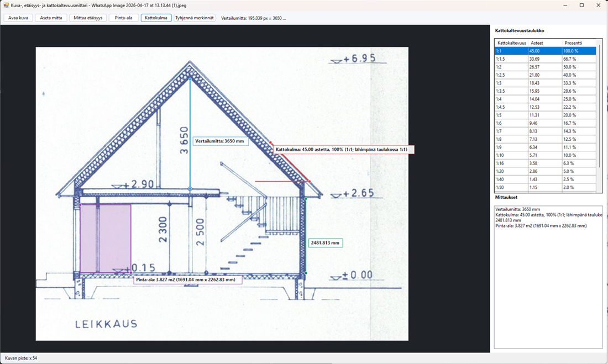The width and height of the screenshot is (608, 364).
Task: Click the Pinta-ala 3.827 m2 measurement entry
Action: coord(541,225)
